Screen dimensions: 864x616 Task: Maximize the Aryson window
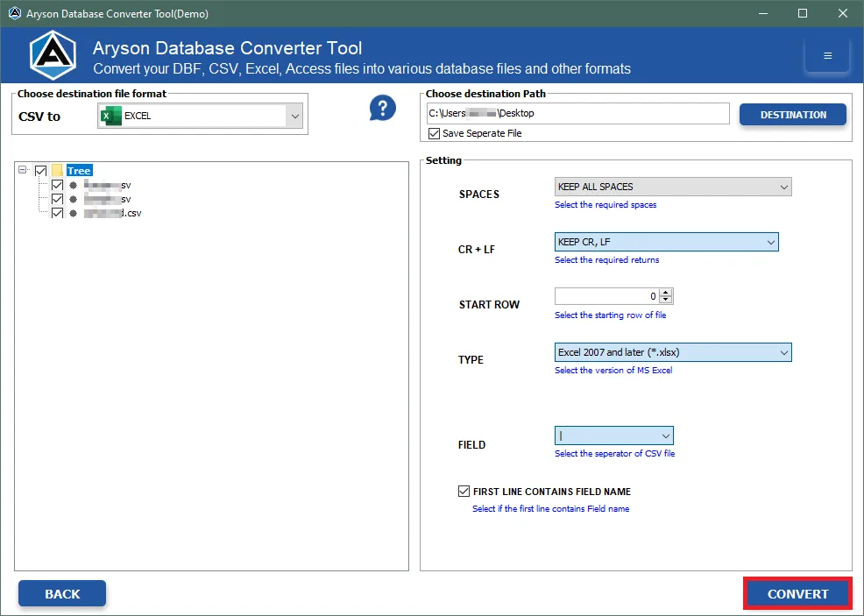tap(803, 13)
